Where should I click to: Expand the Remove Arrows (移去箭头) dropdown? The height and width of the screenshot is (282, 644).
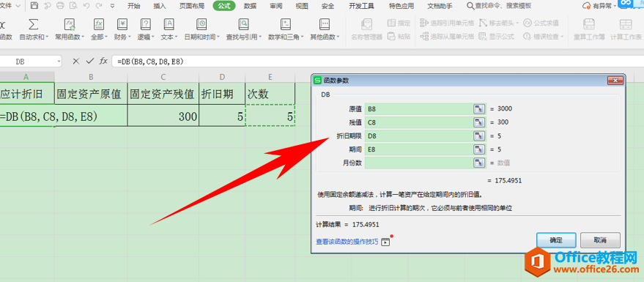click(x=517, y=23)
